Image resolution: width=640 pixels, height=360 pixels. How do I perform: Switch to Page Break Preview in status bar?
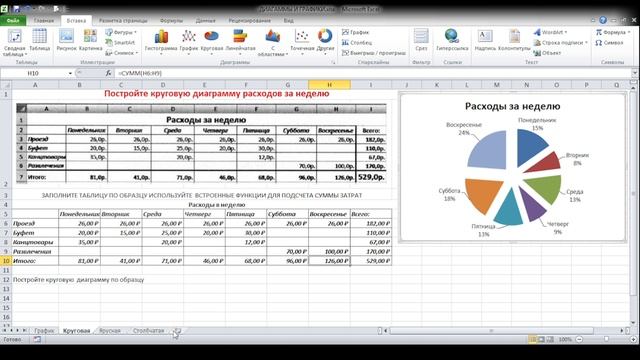pos(550,339)
